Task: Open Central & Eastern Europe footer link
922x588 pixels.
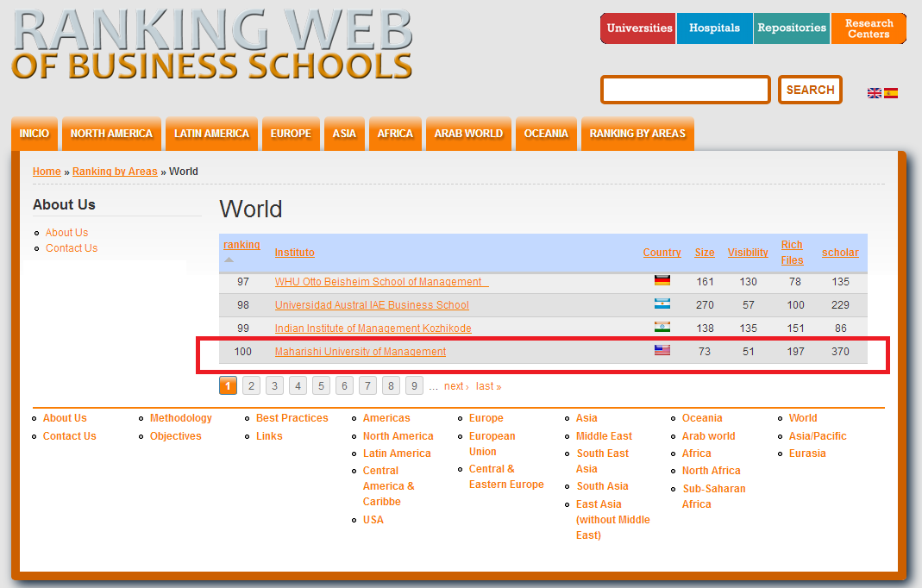Action: point(505,477)
